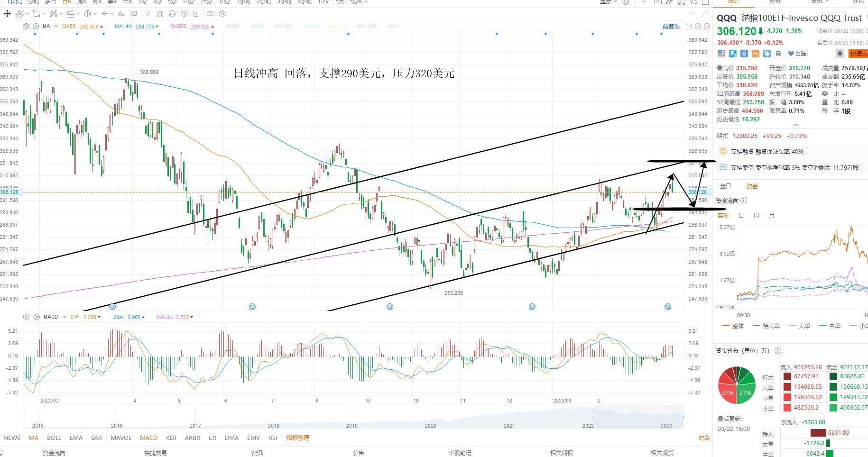The width and height of the screenshot is (868, 457).
Task: Switch to the 盘口 tab
Action: tap(726, 186)
